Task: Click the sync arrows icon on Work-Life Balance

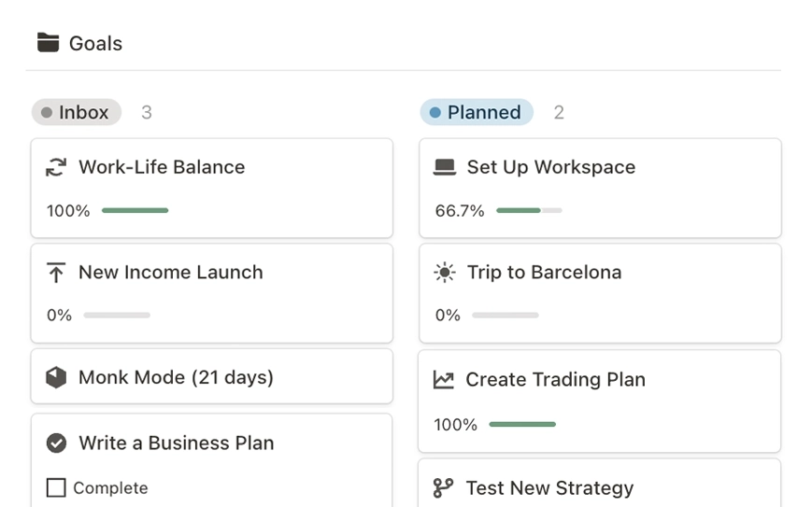Action: 56,167
